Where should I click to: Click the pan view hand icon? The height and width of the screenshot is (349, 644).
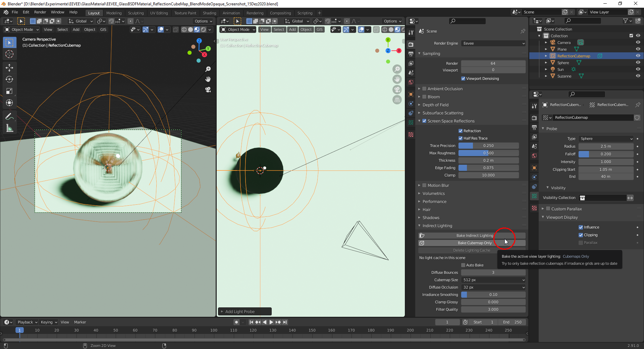pyautogui.click(x=208, y=79)
